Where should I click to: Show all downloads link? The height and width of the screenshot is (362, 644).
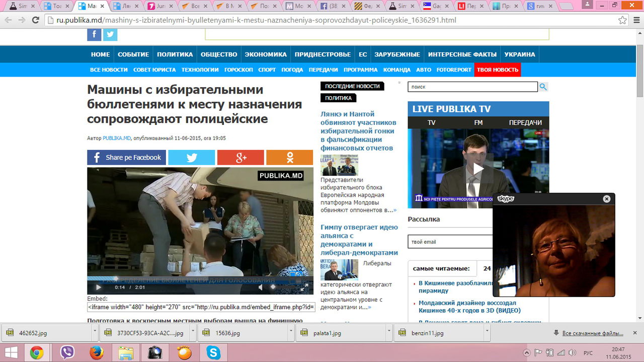tap(593, 333)
